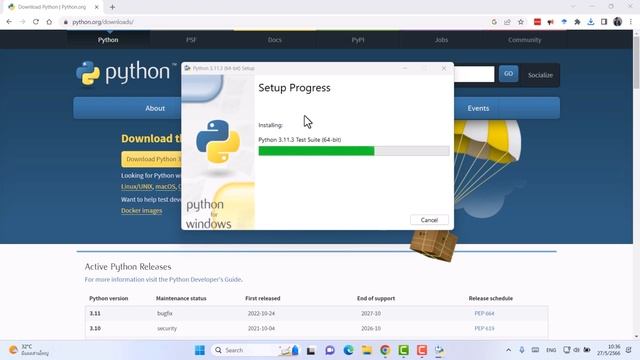Open the Chrome three-dot menu

pos(631,22)
